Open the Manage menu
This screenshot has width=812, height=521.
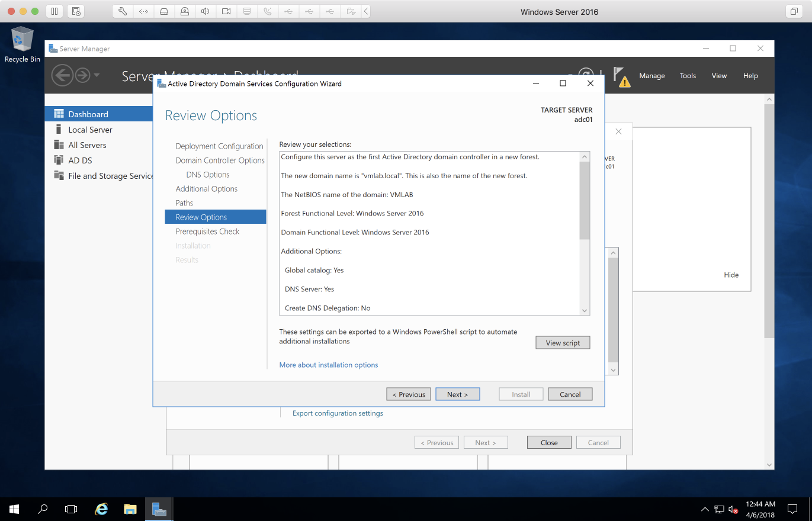tap(651, 76)
